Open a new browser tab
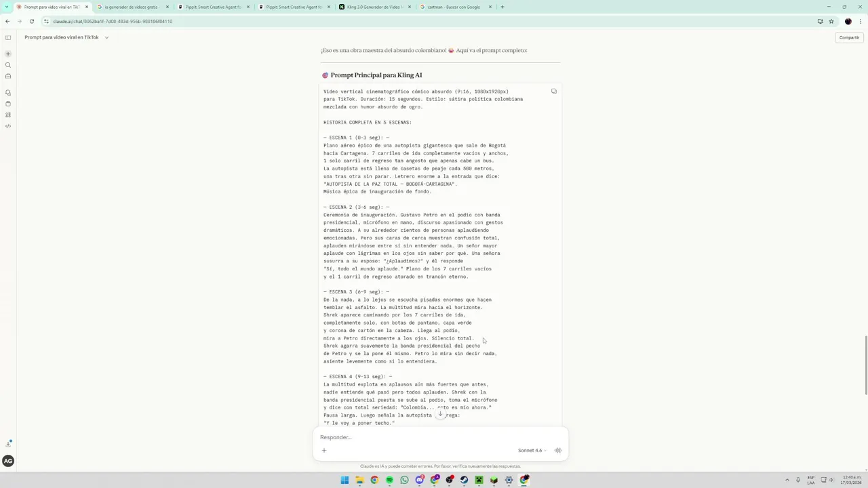Image resolution: width=868 pixels, height=488 pixels. pos(502,7)
